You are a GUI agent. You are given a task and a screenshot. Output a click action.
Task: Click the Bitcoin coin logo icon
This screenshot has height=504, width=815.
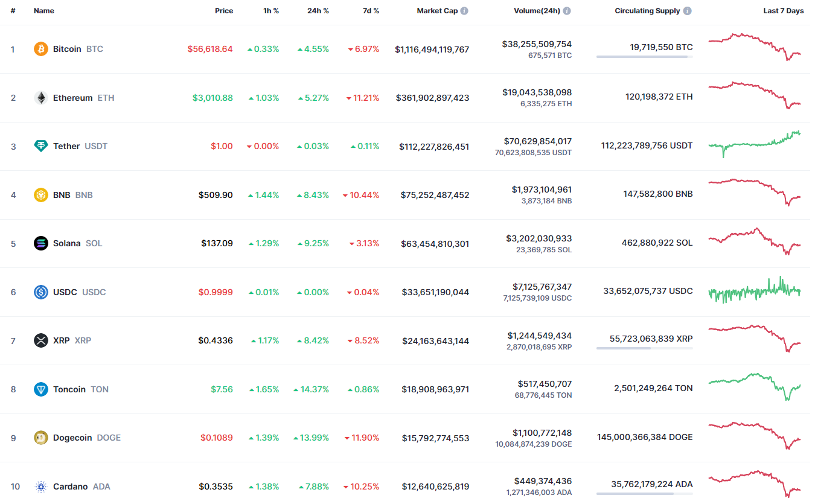(41, 49)
